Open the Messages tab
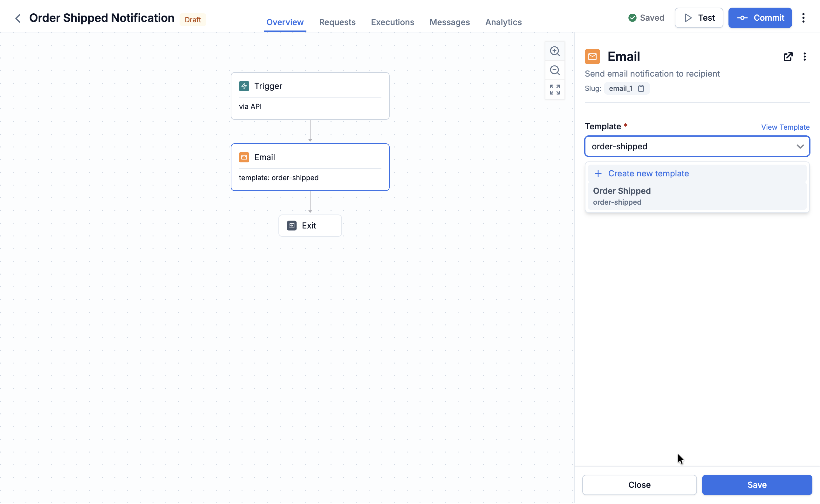This screenshot has height=504, width=820. (x=449, y=22)
